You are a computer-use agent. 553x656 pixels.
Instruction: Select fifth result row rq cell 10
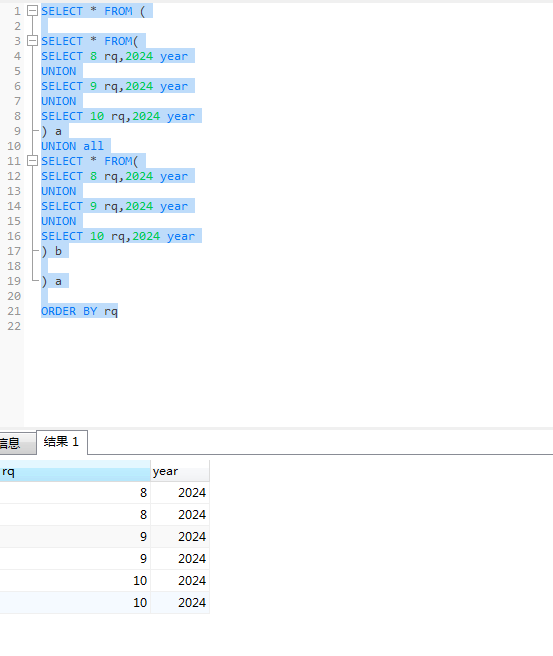75,581
